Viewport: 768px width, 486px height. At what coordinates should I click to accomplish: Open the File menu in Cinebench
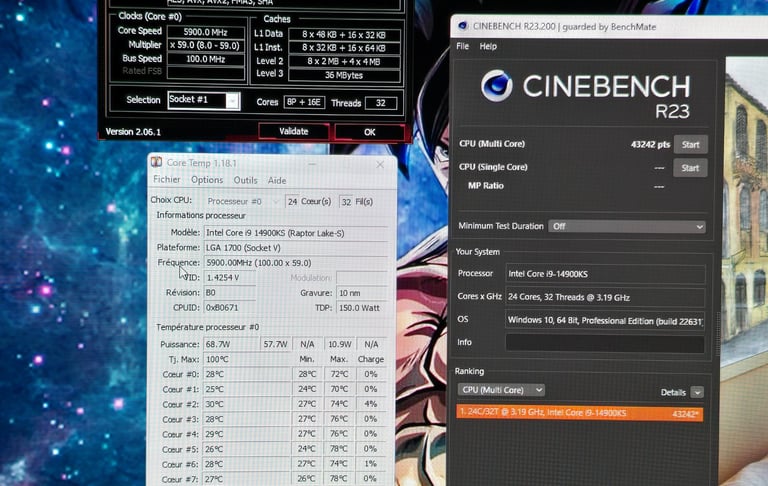pyautogui.click(x=462, y=46)
